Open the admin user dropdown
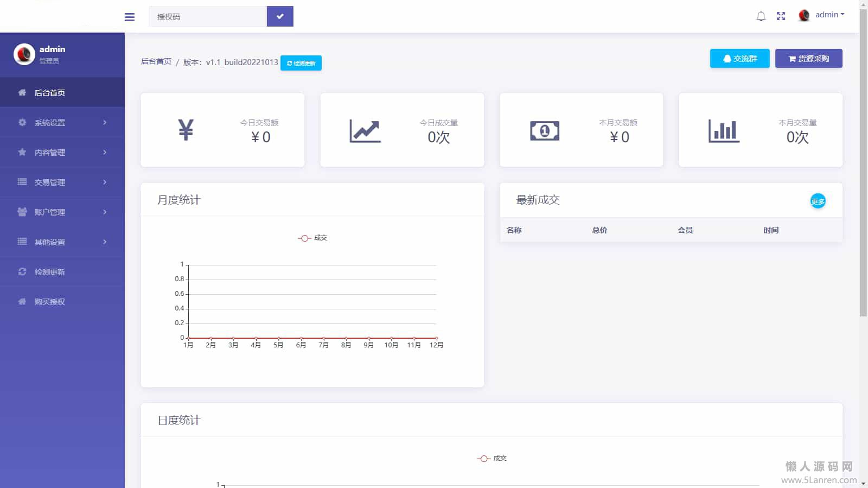 click(823, 15)
